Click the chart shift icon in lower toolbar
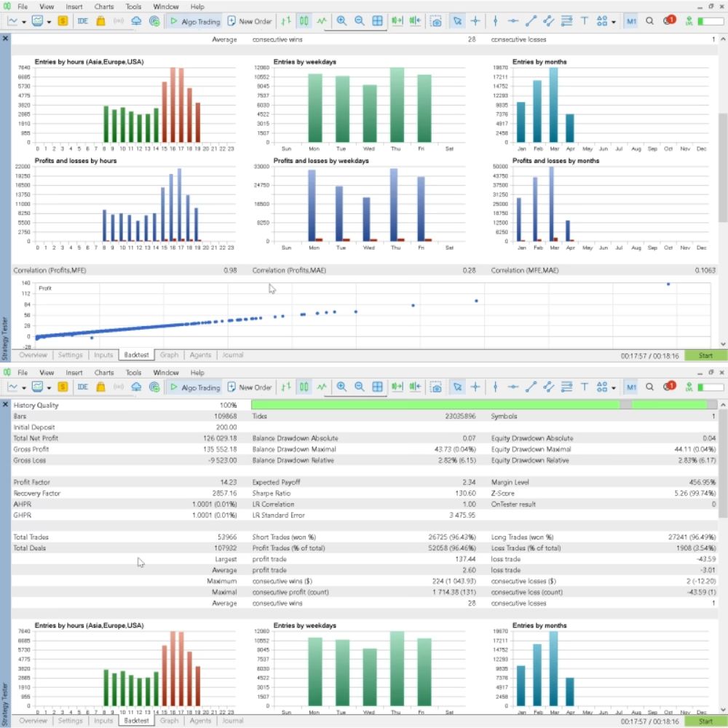 click(415, 387)
